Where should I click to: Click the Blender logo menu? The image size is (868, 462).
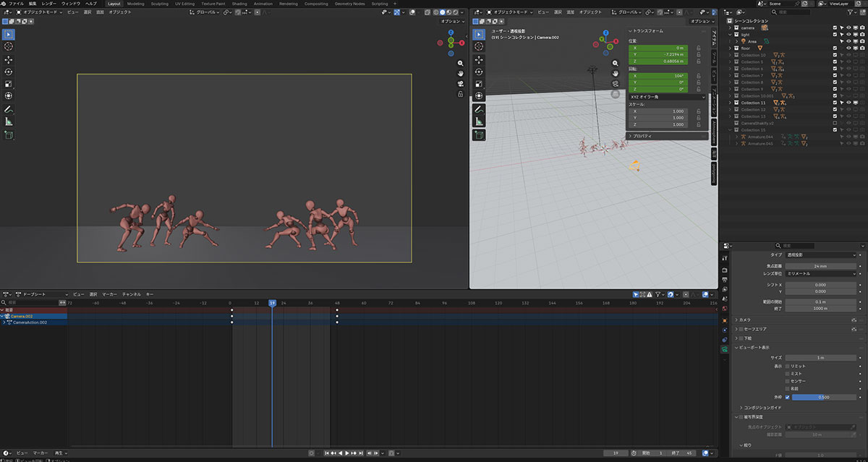pyautogui.click(x=4, y=4)
